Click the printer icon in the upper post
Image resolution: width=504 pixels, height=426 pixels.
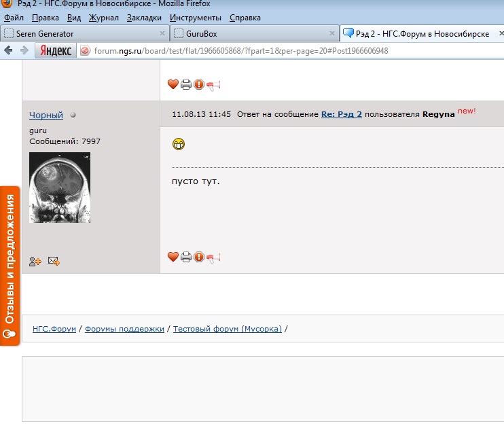pyautogui.click(x=186, y=84)
